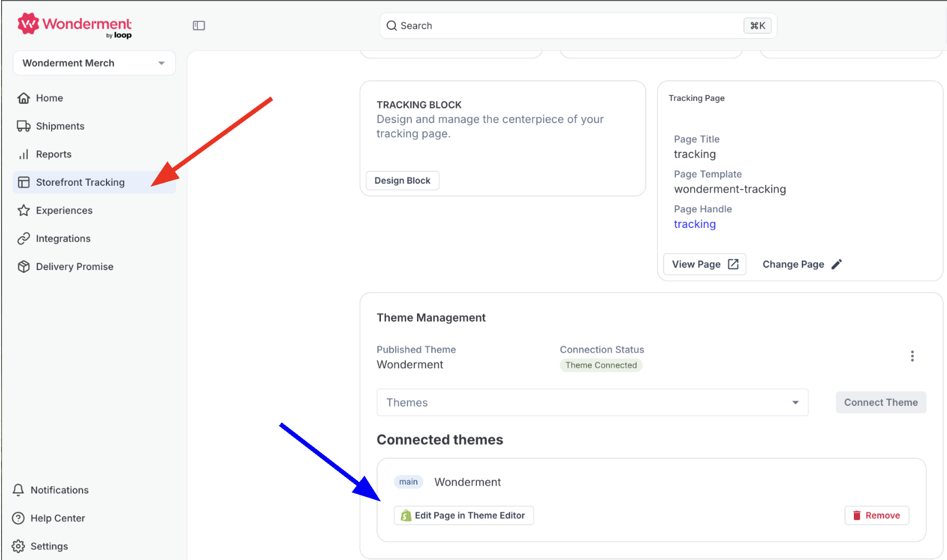The image size is (947, 560).
Task: Click the pencil icon beside Change Page
Action: point(837,264)
